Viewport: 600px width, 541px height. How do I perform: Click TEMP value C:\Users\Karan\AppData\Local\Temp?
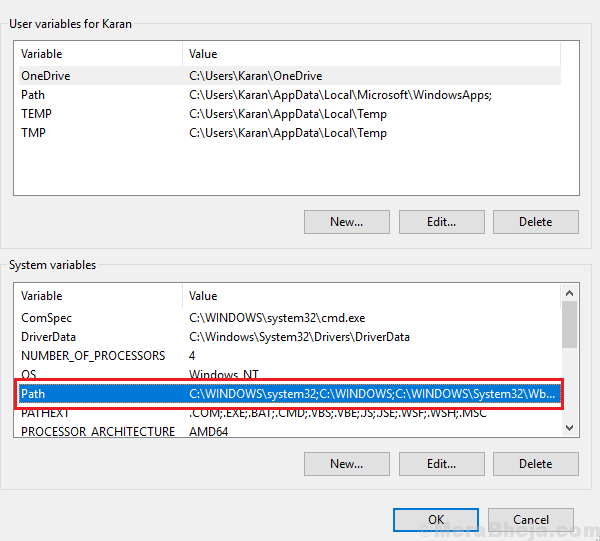coord(288,114)
